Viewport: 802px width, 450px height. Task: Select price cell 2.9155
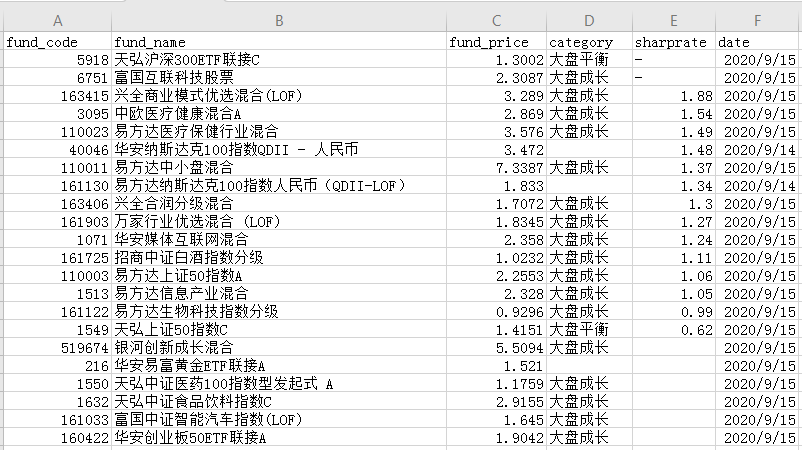point(496,401)
